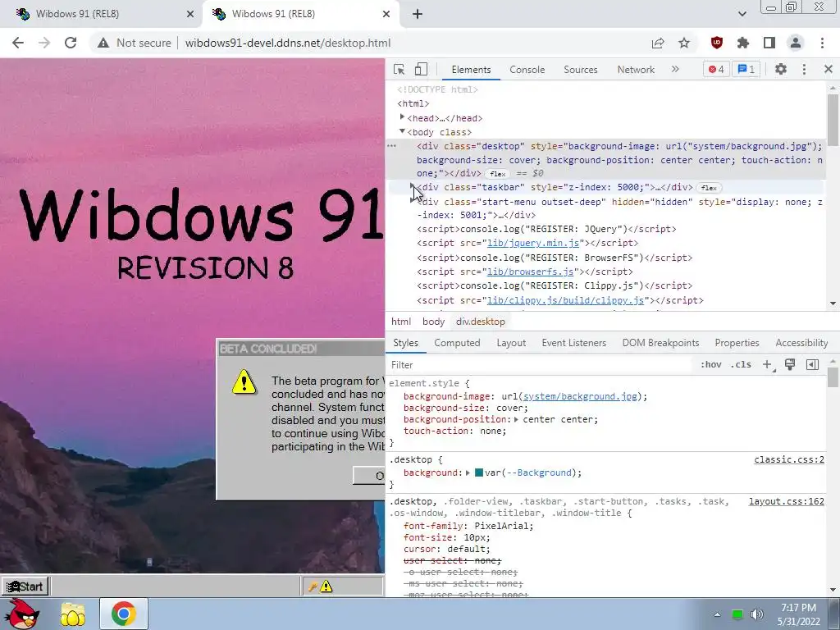
Task: Click the Angry Birds taskbar icon
Action: [x=23, y=614]
